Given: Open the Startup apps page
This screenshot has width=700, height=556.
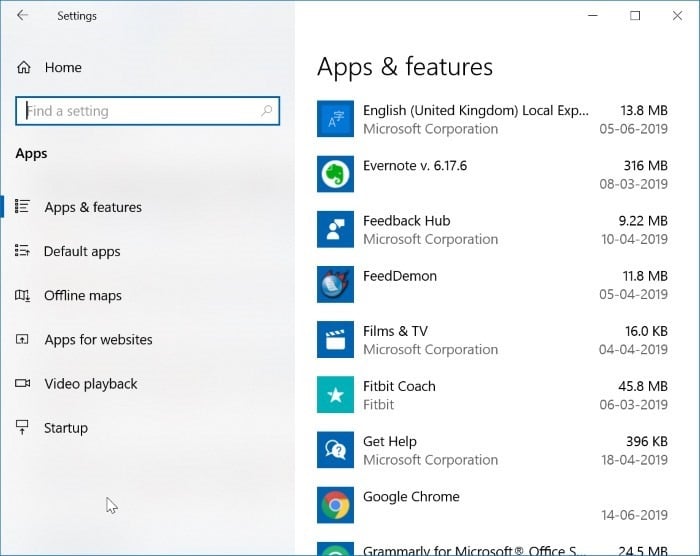Looking at the screenshot, I should coord(66,428).
